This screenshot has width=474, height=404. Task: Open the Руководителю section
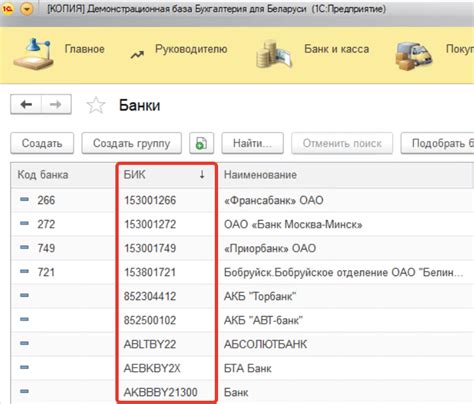191,49
